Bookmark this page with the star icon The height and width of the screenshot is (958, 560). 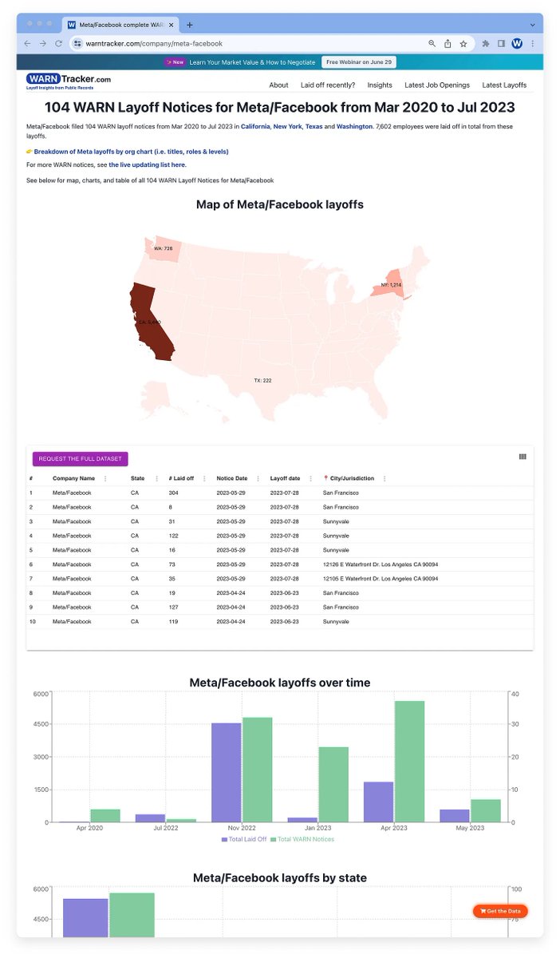tap(463, 43)
